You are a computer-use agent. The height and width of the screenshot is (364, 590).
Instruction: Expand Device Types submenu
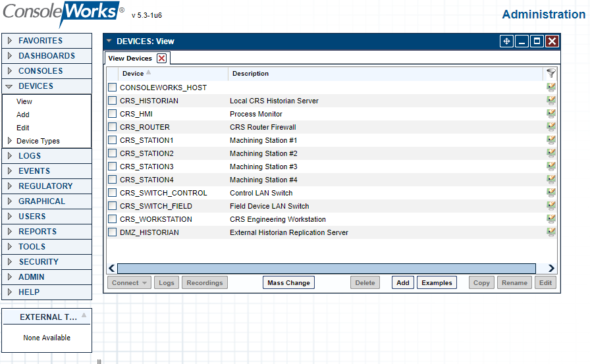[10, 141]
